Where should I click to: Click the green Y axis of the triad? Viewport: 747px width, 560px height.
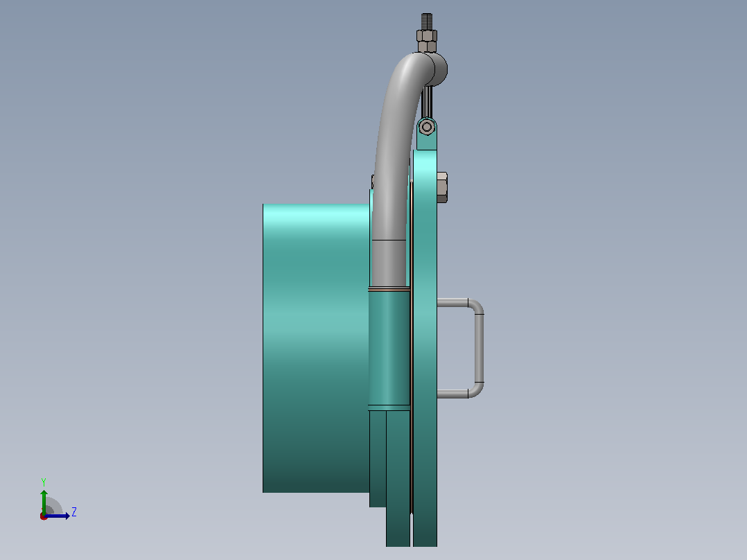point(44,500)
